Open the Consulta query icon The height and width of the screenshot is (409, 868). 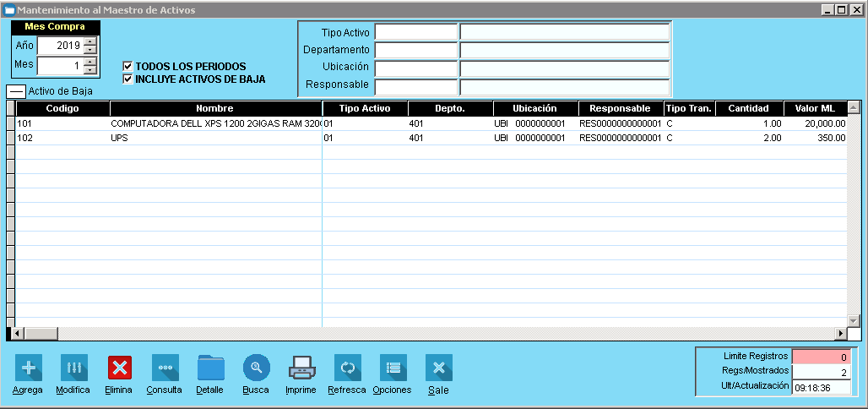[165, 368]
